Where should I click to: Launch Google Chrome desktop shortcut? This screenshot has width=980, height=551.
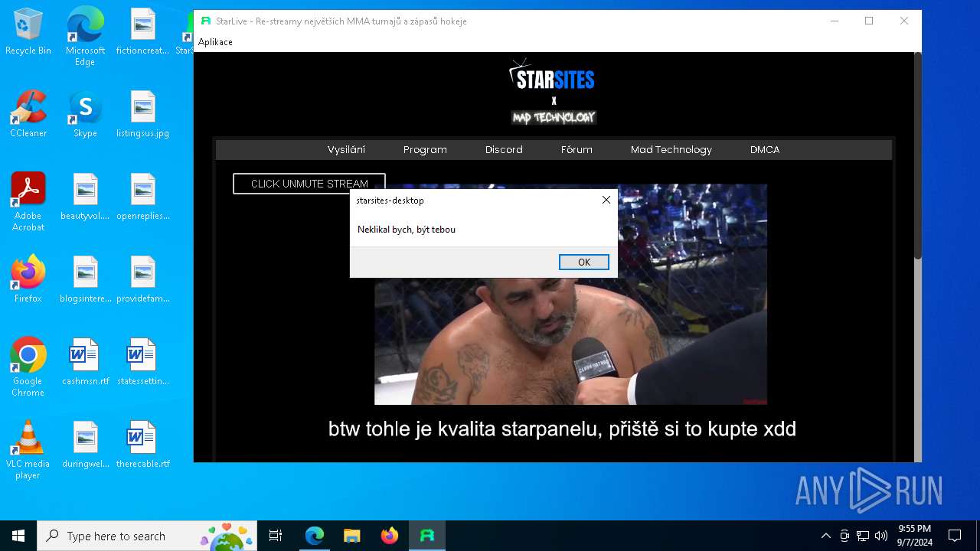(x=28, y=367)
